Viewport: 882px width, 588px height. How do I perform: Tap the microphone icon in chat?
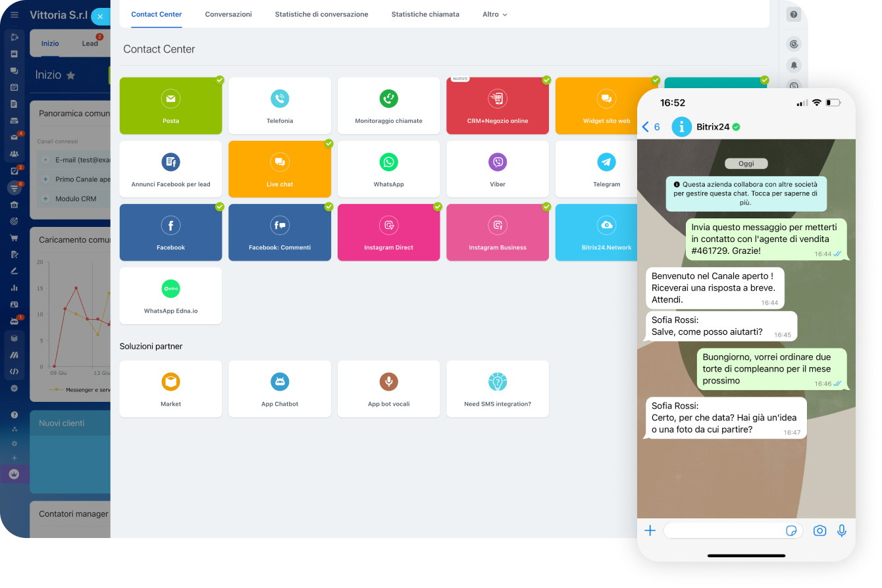point(841,531)
